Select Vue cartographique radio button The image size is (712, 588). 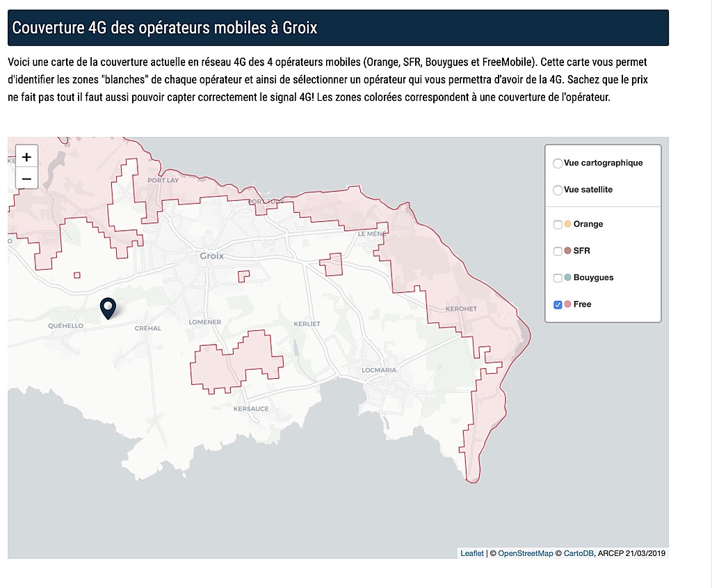[x=558, y=163]
